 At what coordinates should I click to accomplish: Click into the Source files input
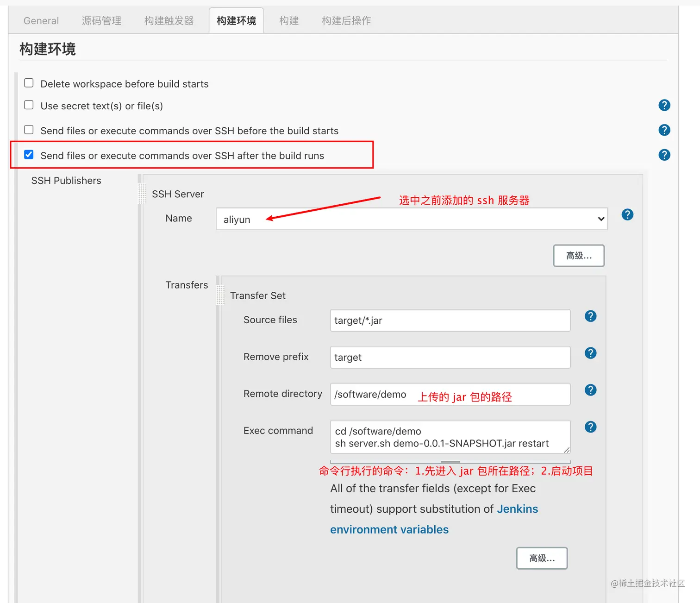pyautogui.click(x=450, y=320)
